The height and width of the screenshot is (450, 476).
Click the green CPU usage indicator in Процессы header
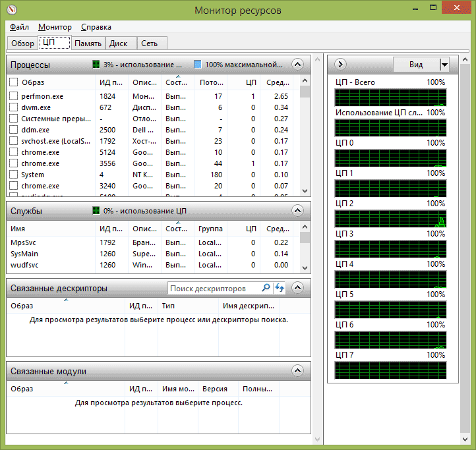click(96, 65)
